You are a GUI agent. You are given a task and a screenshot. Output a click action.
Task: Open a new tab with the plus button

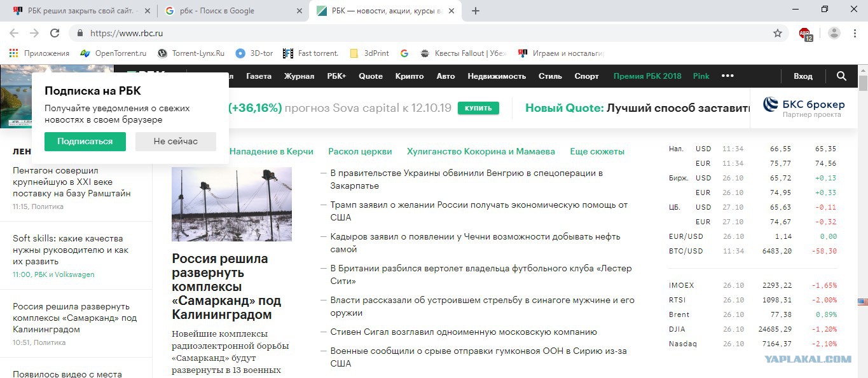click(x=476, y=11)
